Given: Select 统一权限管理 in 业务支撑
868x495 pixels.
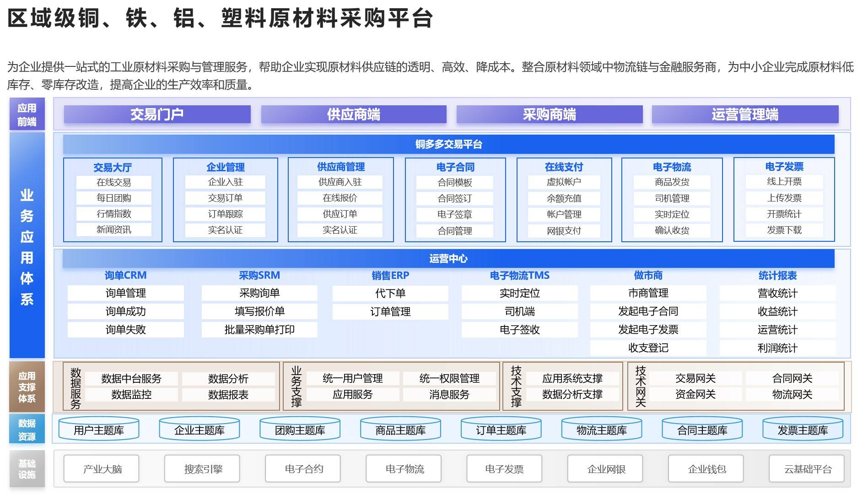Looking at the screenshot, I should click(x=449, y=378).
